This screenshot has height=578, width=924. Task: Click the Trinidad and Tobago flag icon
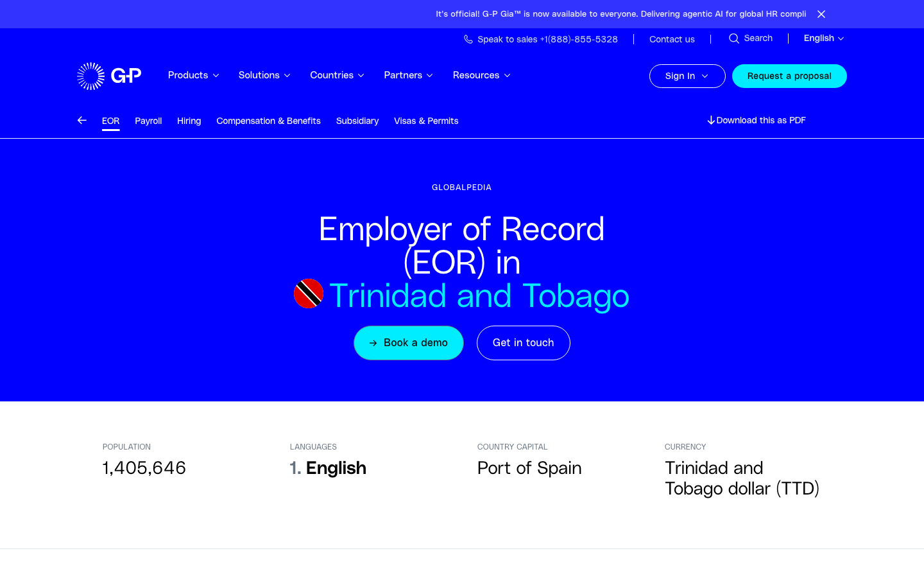[309, 293]
